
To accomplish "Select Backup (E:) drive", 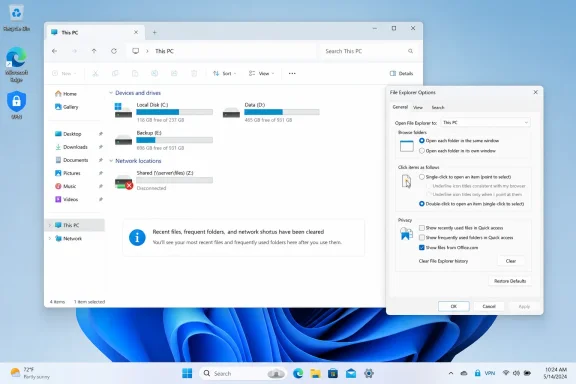I will [163, 140].
